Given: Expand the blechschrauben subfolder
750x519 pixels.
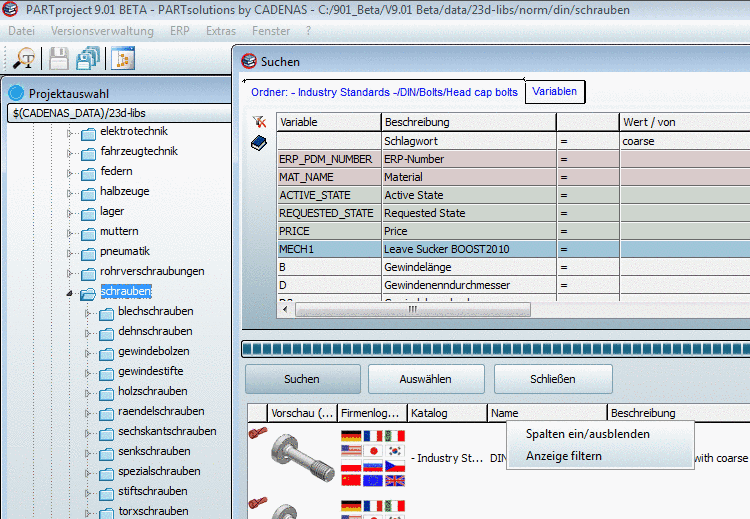Looking at the screenshot, I should 88,313.
